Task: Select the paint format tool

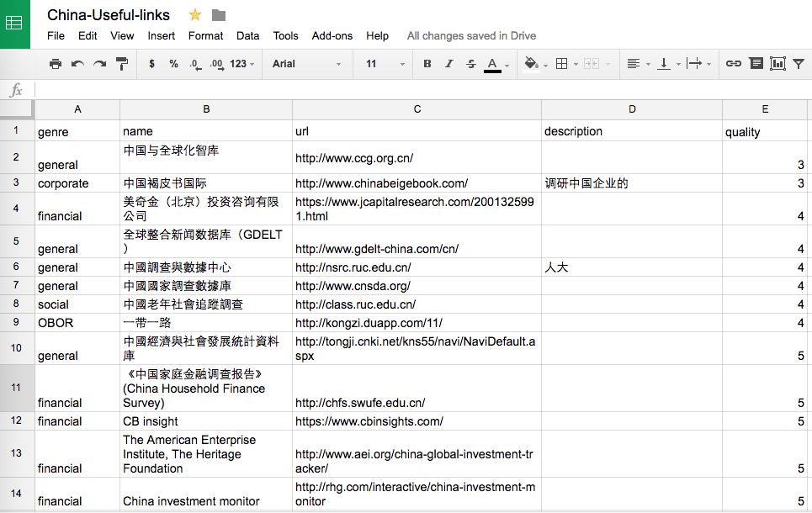Action: pos(121,64)
